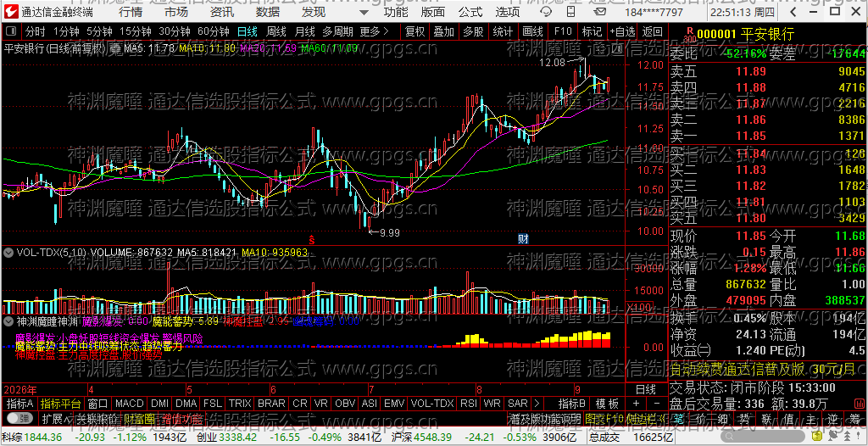Viewport: 868px width, 446px height.
Task: Select the DMI indicator tab
Action: 160,403
